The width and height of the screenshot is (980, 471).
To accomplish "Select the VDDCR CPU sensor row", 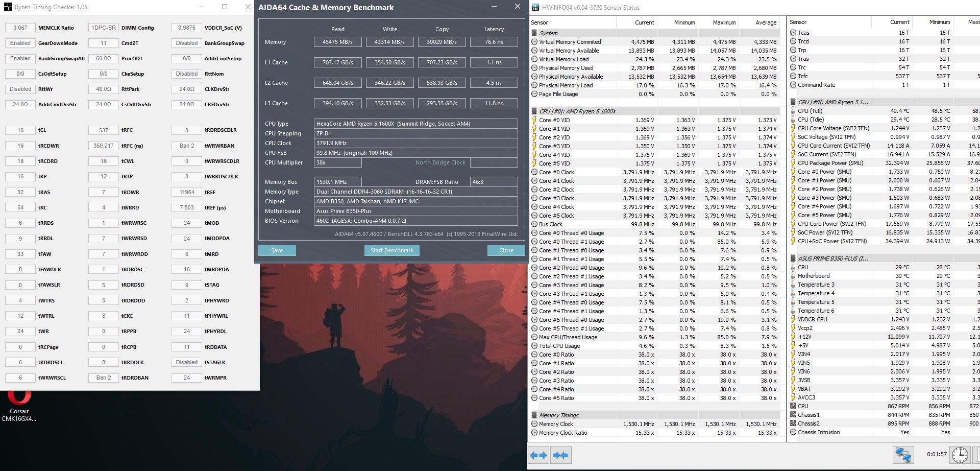I will (x=884, y=319).
